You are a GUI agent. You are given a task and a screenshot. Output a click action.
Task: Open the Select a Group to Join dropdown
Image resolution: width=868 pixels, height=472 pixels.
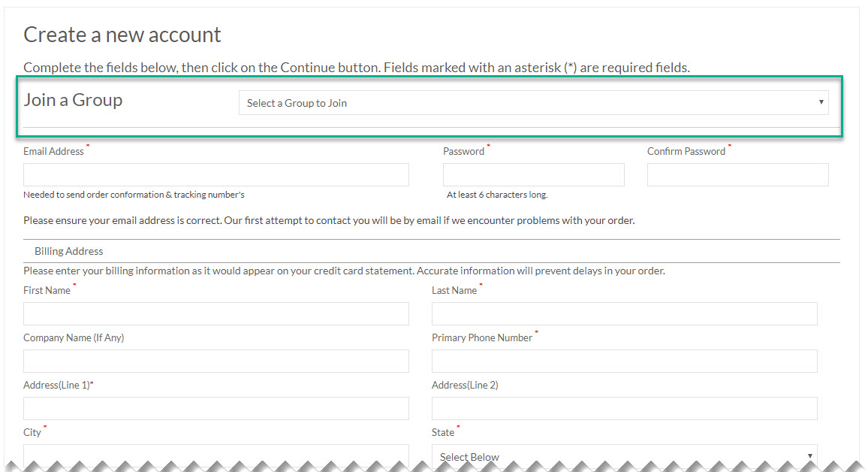pos(532,103)
